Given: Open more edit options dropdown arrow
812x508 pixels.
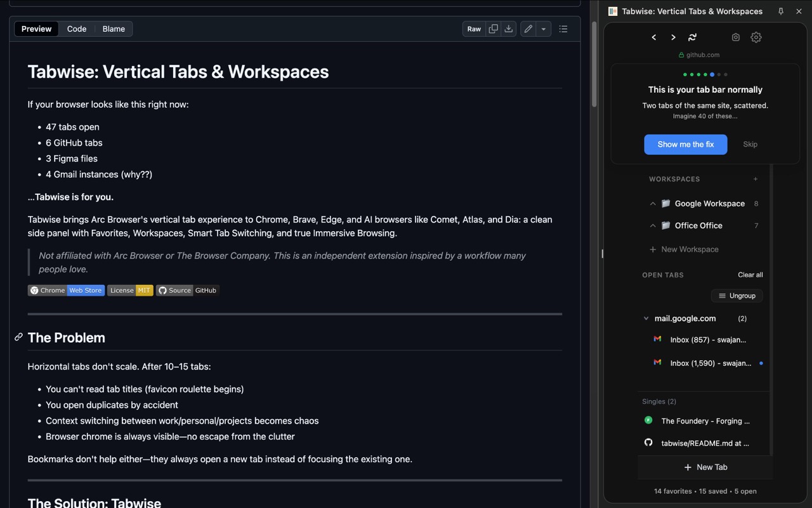Looking at the screenshot, I should pos(544,29).
